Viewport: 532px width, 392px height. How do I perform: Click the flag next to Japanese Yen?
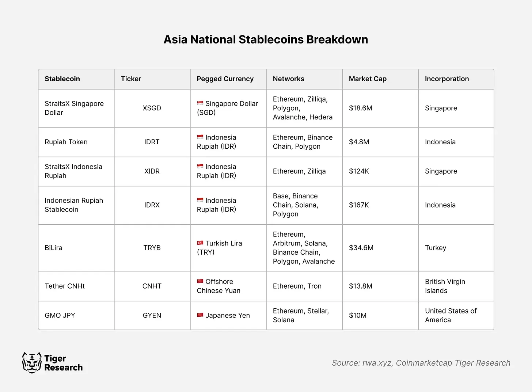tap(200, 315)
